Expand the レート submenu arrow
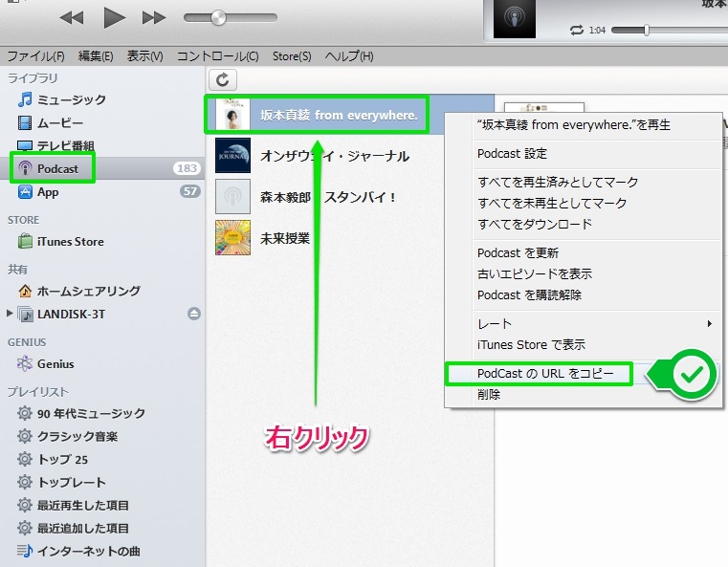 point(709,323)
